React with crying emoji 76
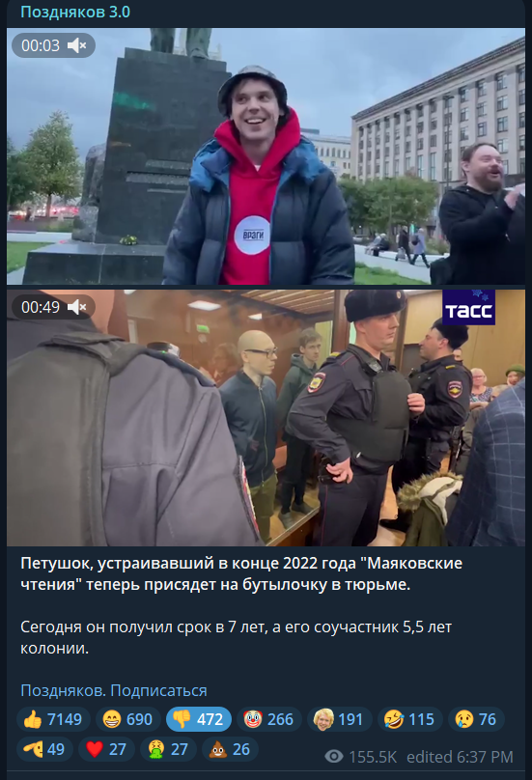Screen dimensions: 532x780 click(x=476, y=719)
